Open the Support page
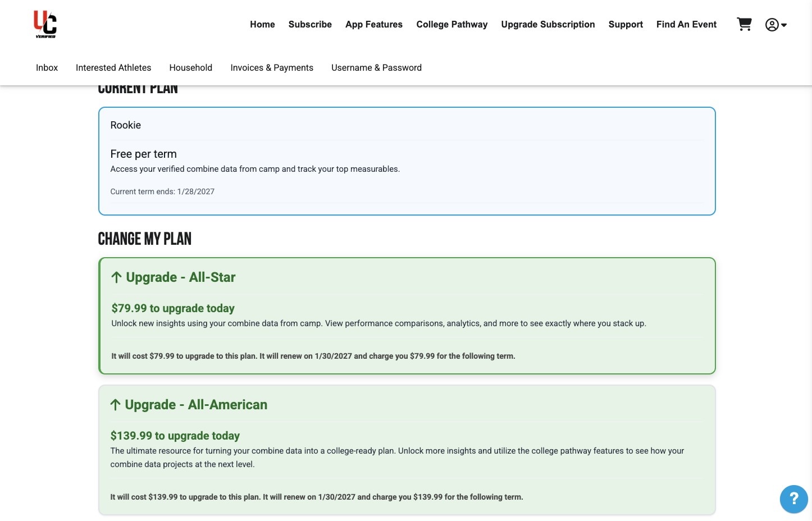This screenshot has width=812, height=521. (625, 25)
